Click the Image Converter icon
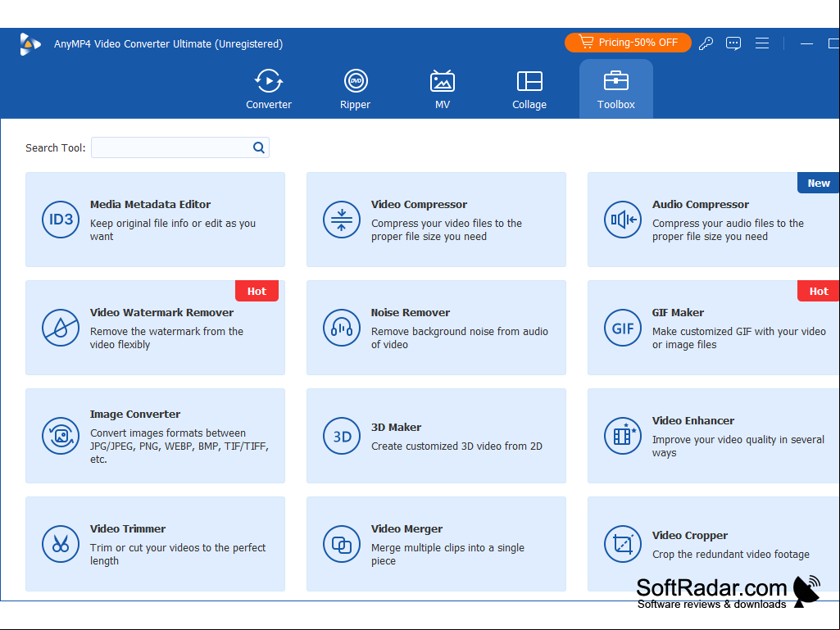840x630 pixels. pos(61,436)
